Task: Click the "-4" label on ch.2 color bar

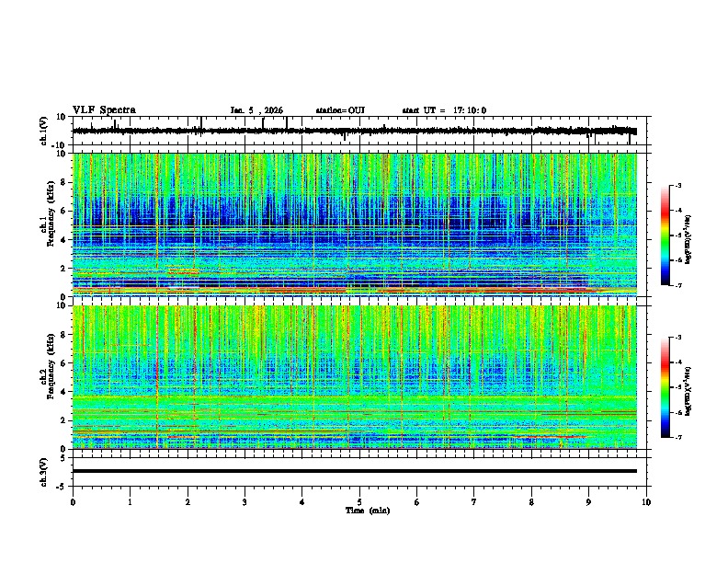Action: [x=678, y=362]
